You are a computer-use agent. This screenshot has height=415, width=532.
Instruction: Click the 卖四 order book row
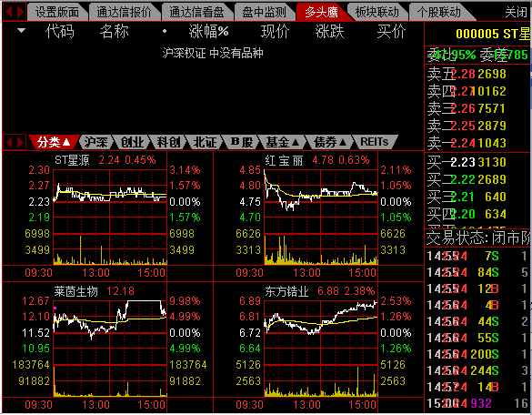click(477, 91)
